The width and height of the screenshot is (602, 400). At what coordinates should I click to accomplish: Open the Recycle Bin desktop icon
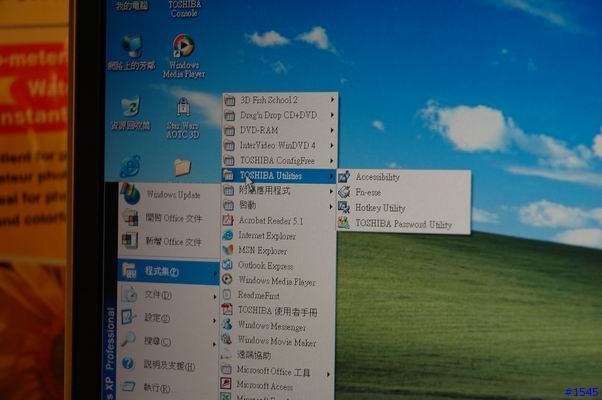(131, 113)
